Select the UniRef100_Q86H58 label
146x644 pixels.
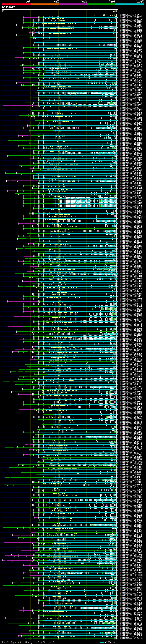(131, 32)
